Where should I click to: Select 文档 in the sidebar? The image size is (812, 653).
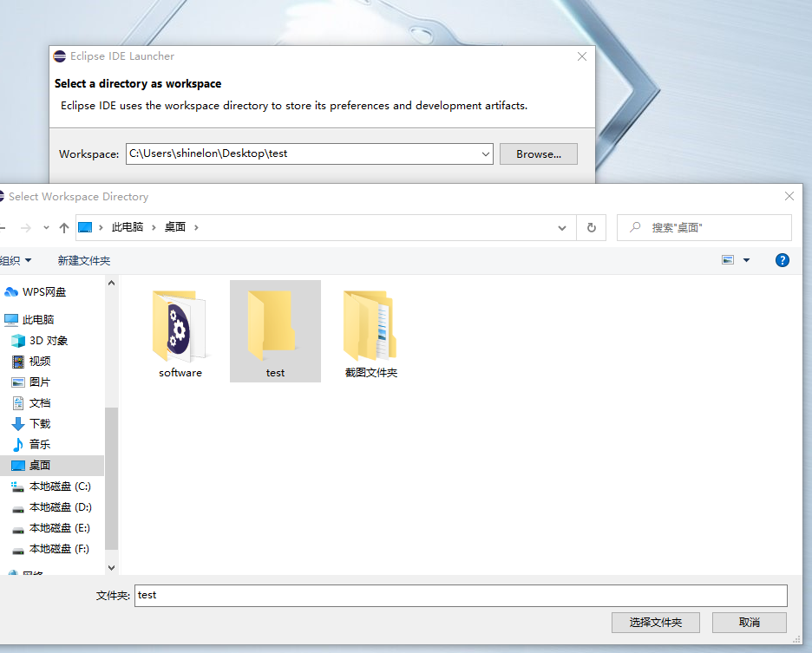point(31,403)
